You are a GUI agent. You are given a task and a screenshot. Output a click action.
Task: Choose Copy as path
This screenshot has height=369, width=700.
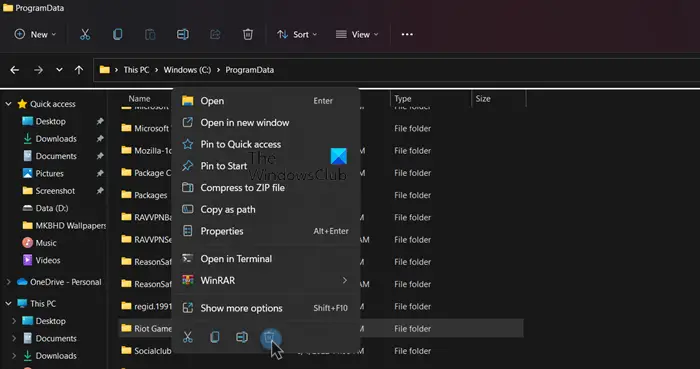click(x=266, y=209)
